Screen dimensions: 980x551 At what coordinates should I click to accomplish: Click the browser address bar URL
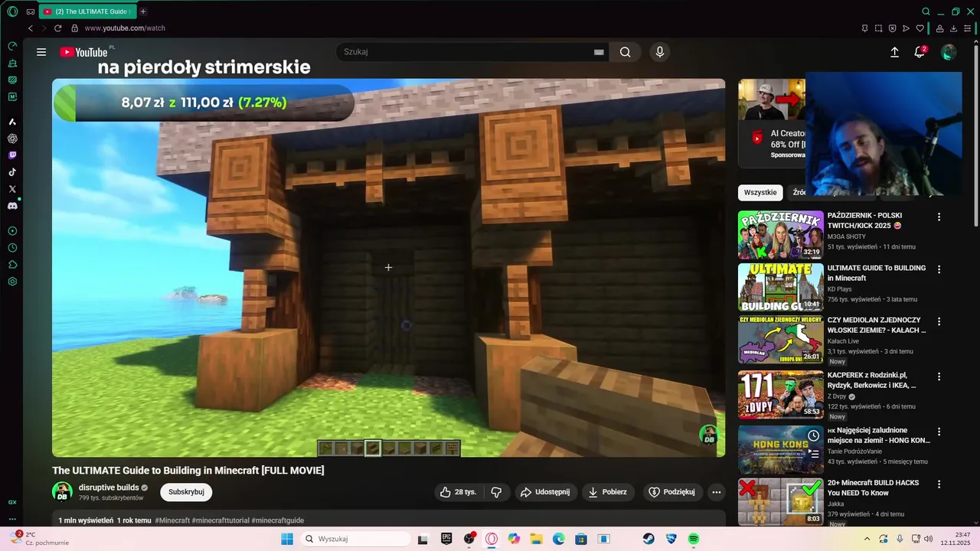125,28
